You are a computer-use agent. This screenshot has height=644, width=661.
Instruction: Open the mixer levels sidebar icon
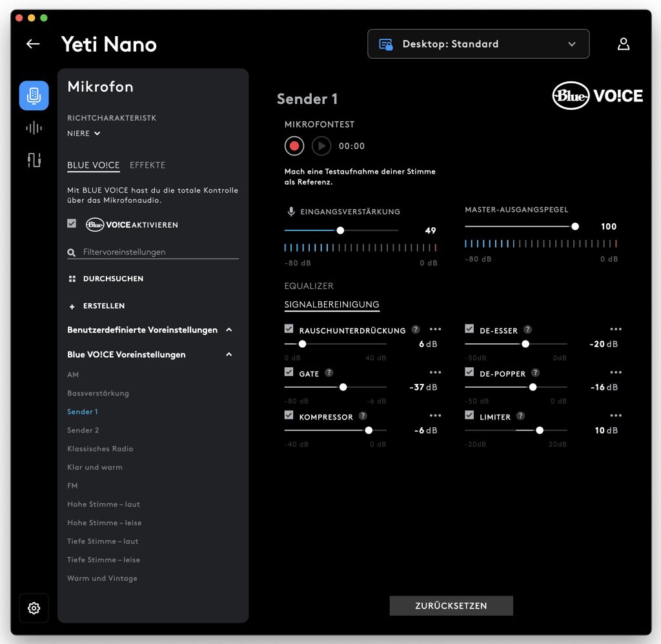point(34,160)
